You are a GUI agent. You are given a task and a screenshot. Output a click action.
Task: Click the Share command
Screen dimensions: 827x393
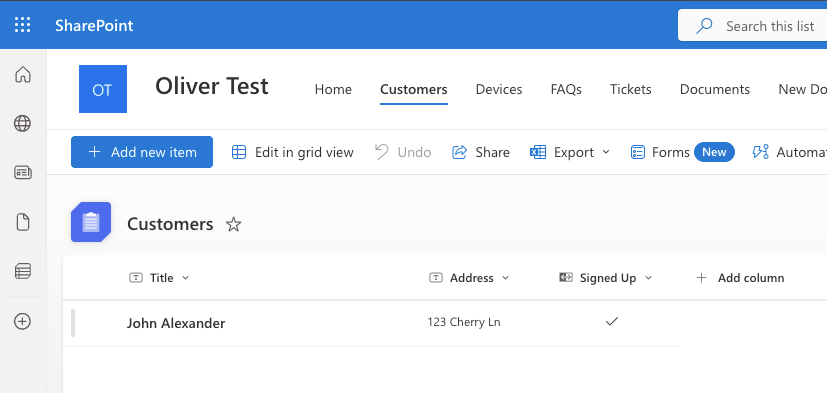click(480, 152)
